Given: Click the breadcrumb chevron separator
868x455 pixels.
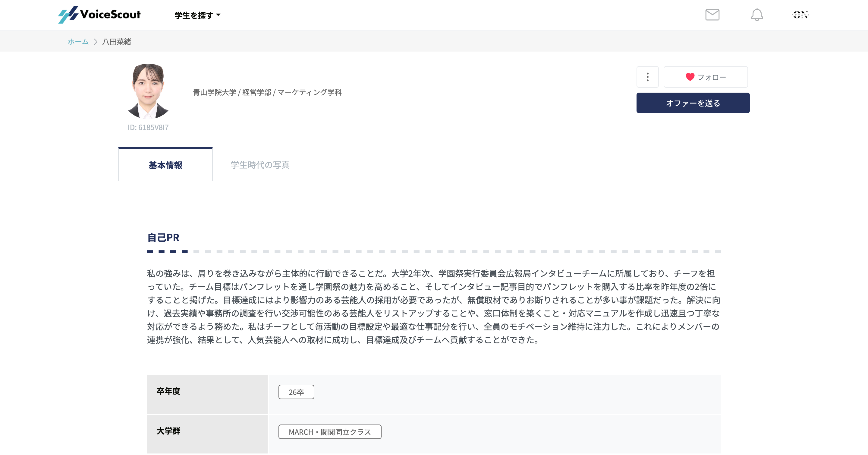Looking at the screenshot, I should tap(95, 41).
